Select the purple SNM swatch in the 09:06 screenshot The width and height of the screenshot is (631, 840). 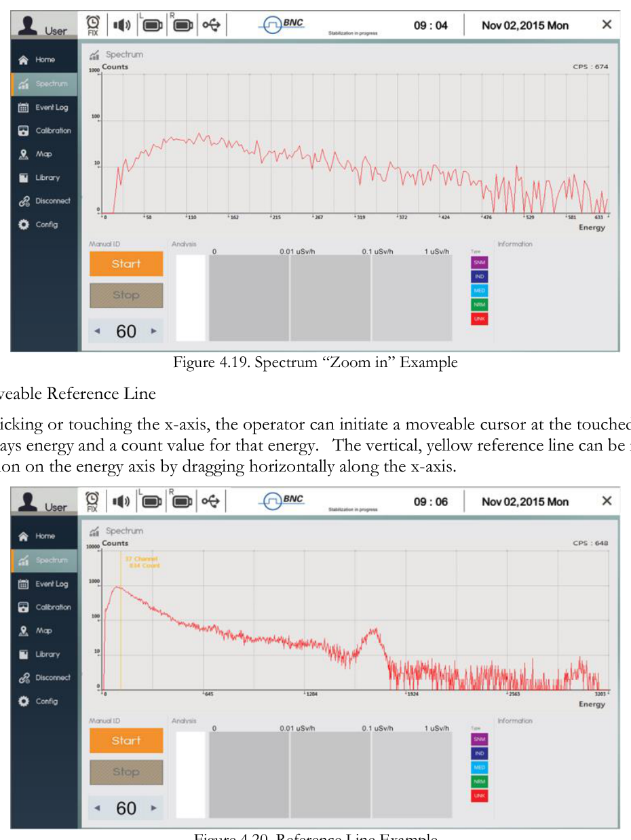480,739
